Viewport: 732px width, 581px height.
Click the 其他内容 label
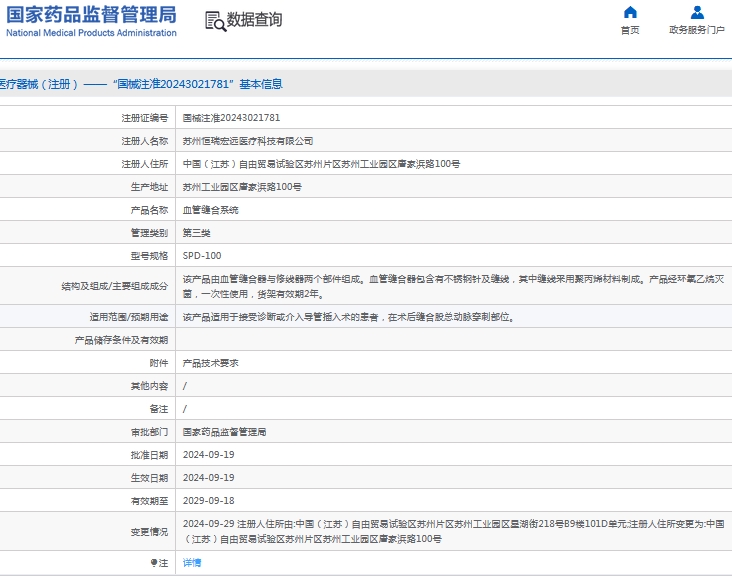(x=149, y=386)
